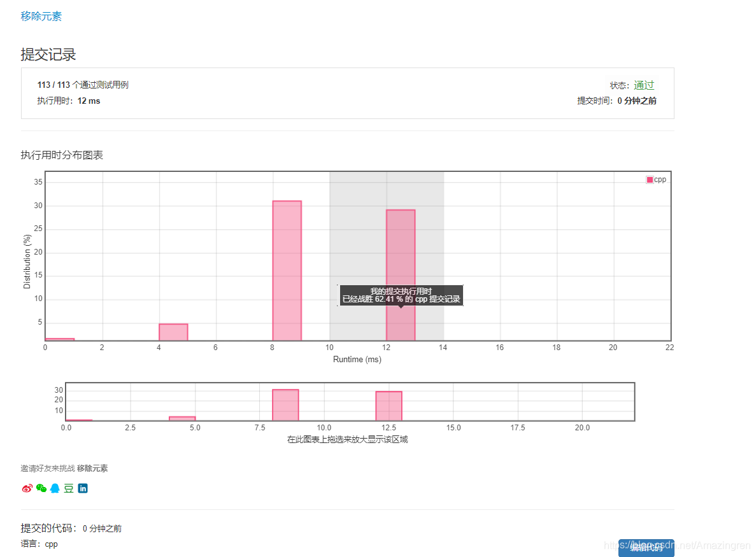Click the 提交的代码 heading

click(48, 528)
